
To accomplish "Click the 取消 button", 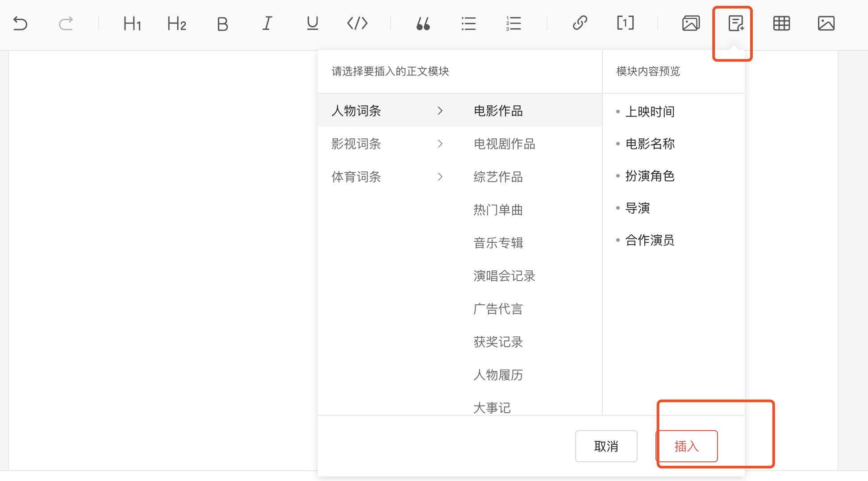I will coord(606,446).
